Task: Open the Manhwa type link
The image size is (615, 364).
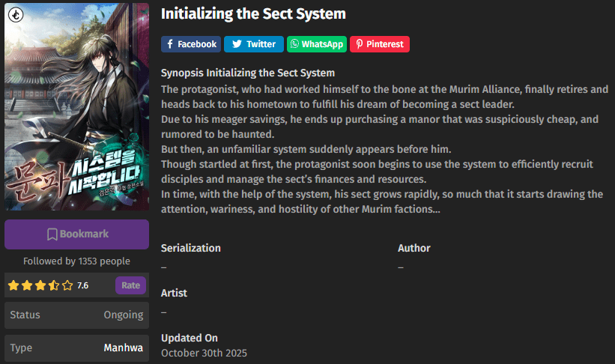Action: pyautogui.click(x=123, y=348)
